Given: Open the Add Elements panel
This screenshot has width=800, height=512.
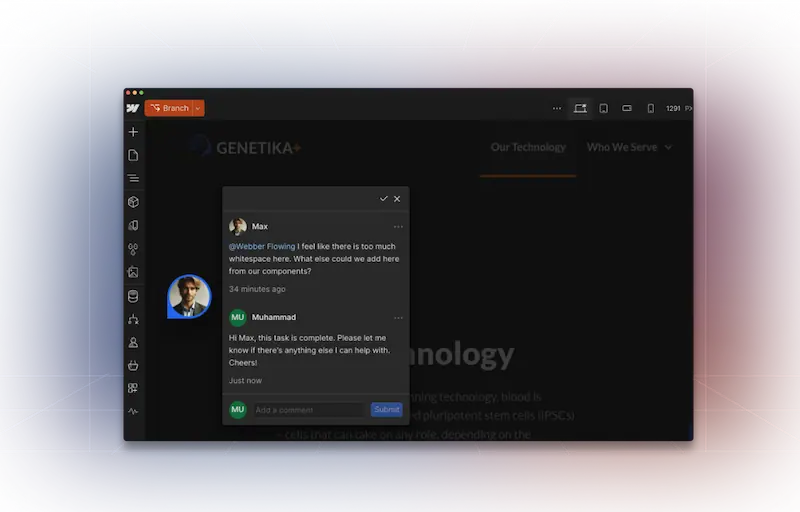Looking at the screenshot, I should [x=133, y=132].
